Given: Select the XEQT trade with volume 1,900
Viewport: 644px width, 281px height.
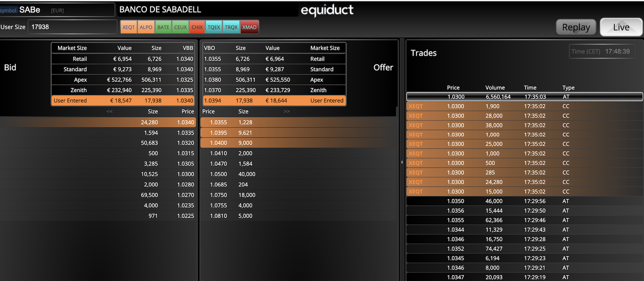Looking at the screenshot, I should [525, 106].
